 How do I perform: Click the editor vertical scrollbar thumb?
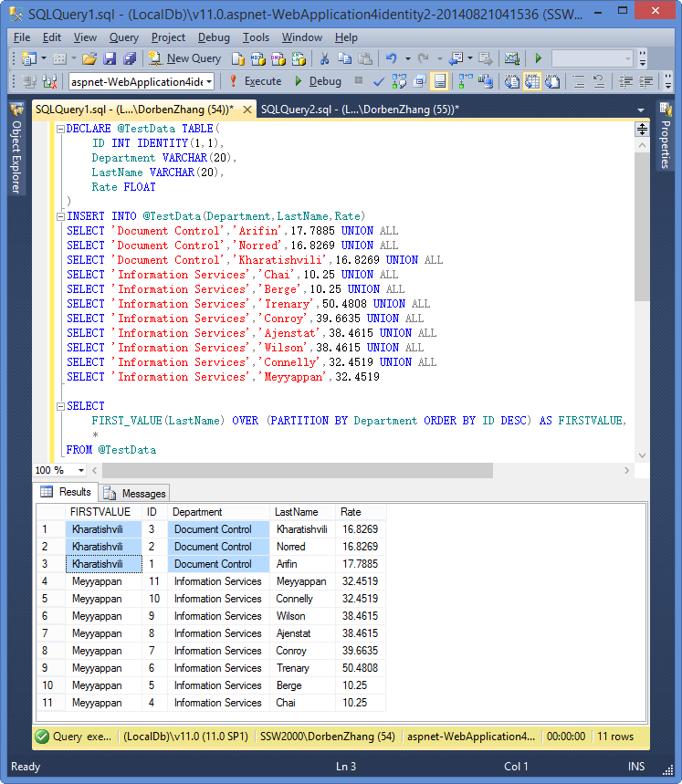[642, 228]
